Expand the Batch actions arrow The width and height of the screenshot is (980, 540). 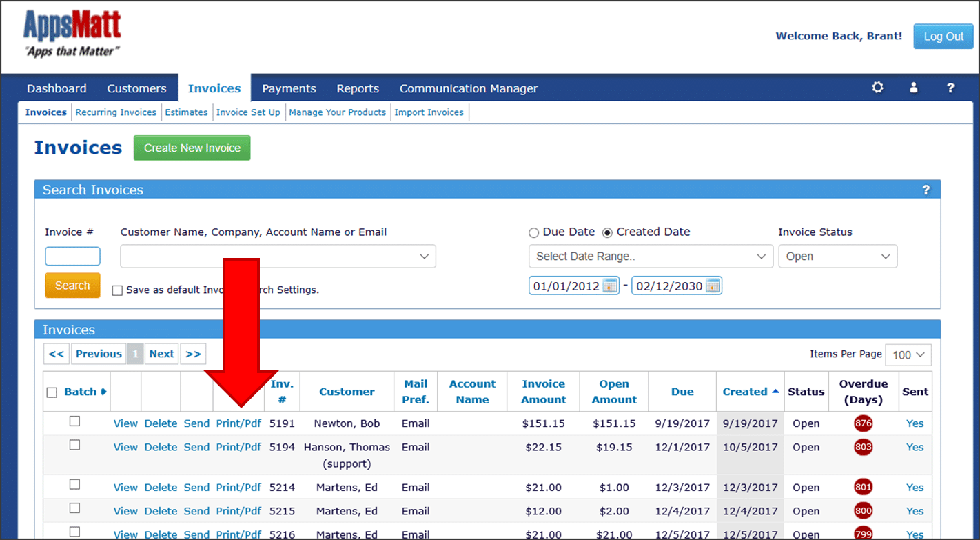[104, 392]
